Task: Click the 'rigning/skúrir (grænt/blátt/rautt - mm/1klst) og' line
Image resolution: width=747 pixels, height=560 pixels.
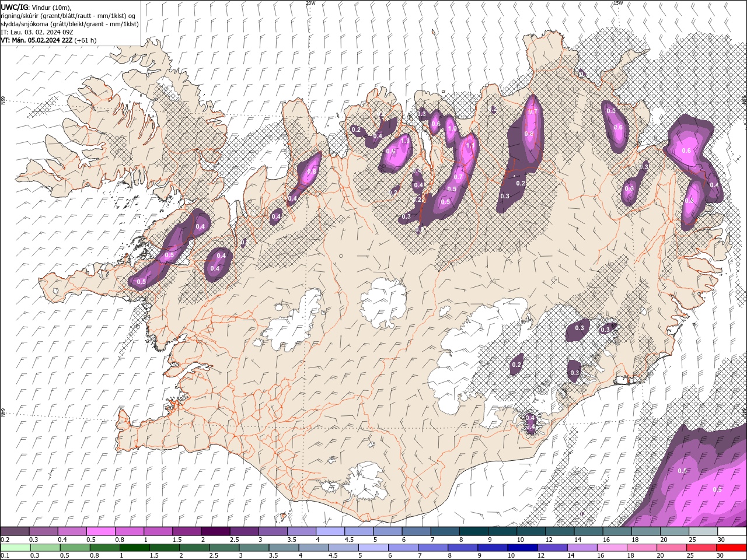Action: pyautogui.click(x=68, y=16)
